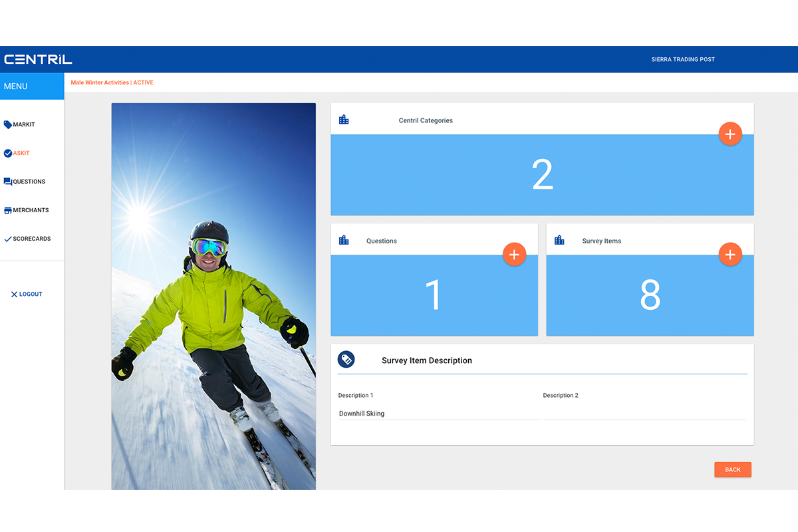Click the building icon beside Questions
This screenshot has width=798, height=532.
(344, 240)
